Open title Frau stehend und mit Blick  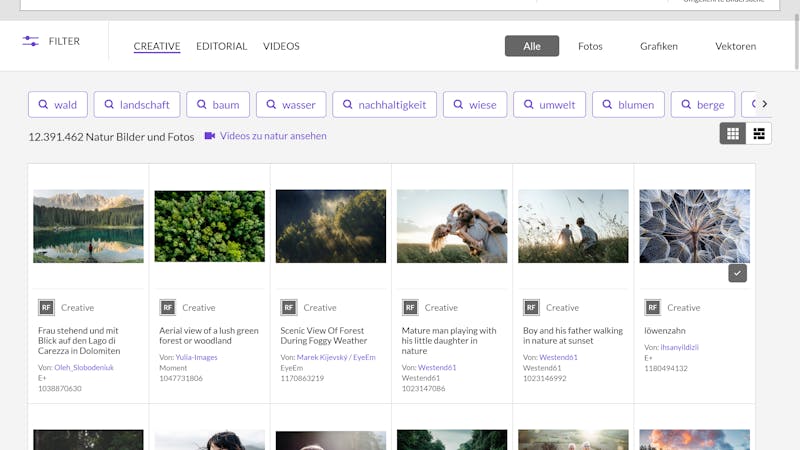pos(79,340)
